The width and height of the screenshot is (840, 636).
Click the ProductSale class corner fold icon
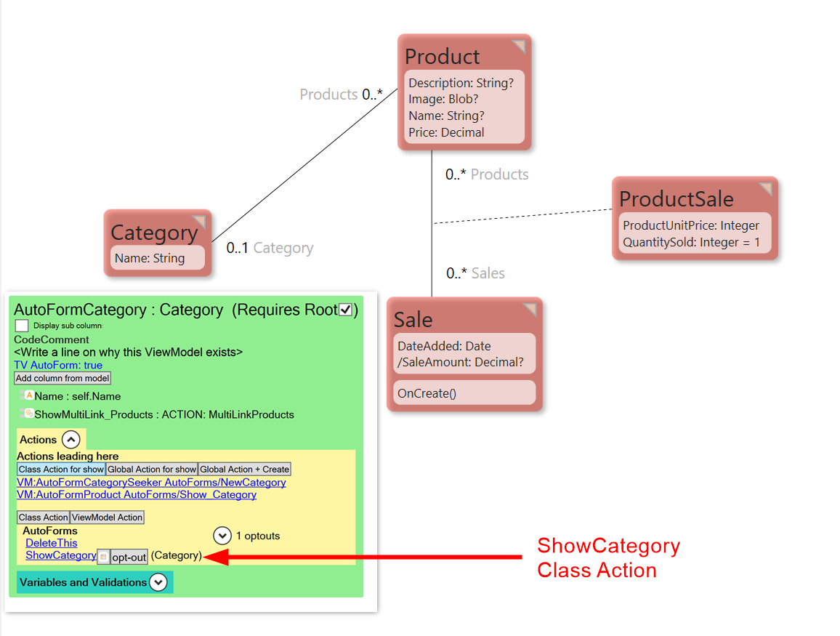[765, 190]
